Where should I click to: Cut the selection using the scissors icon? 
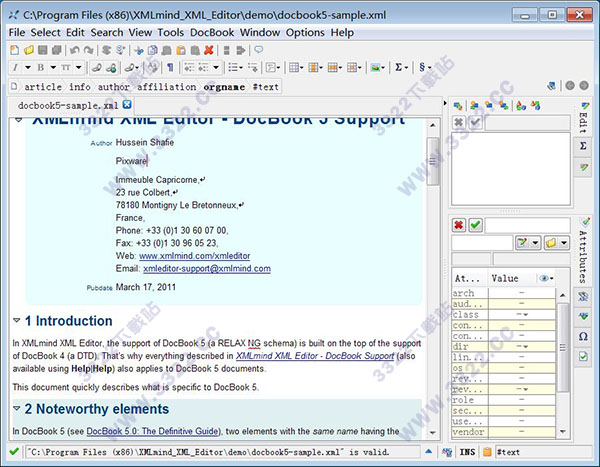(139, 50)
